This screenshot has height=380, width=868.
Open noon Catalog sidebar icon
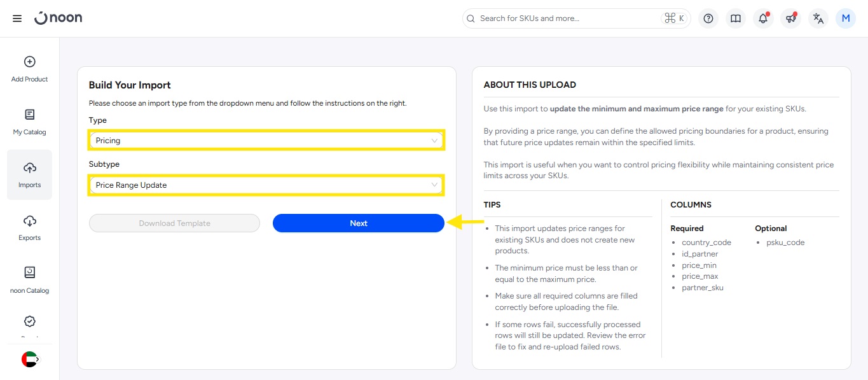tap(29, 272)
